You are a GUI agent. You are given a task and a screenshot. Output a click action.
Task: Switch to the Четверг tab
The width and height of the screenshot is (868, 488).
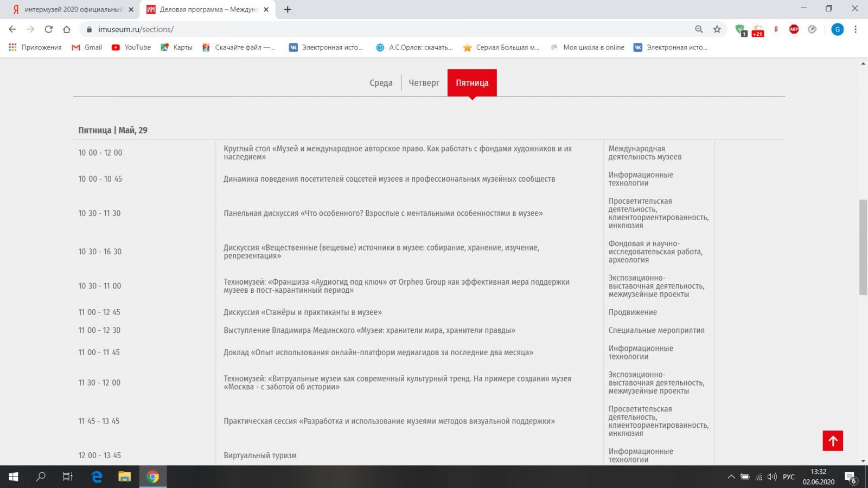(x=424, y=83)
